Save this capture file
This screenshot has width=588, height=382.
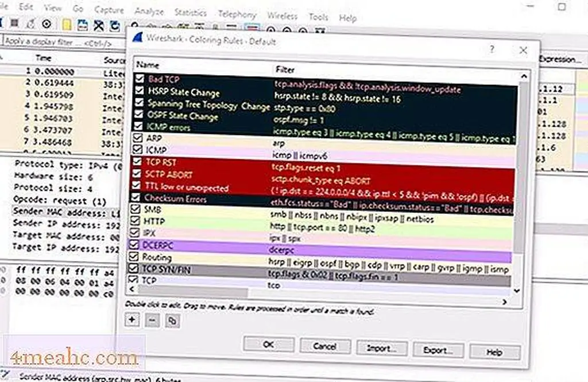[x=83, y=25]
